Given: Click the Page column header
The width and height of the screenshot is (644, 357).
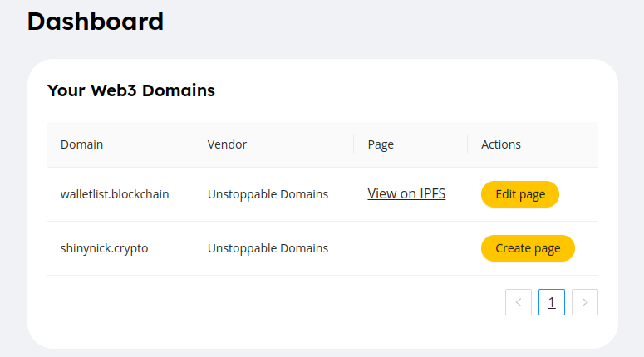Looking at the screenshot, I should 381,144.
